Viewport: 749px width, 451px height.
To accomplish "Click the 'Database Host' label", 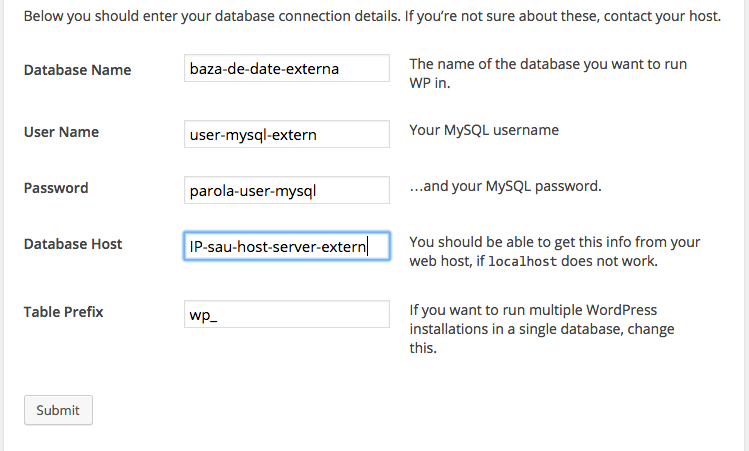I will [73, 244].
